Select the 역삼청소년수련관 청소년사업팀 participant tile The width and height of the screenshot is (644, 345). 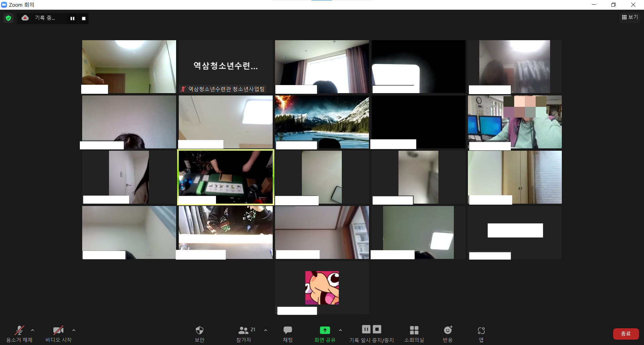tap(226, 67)
